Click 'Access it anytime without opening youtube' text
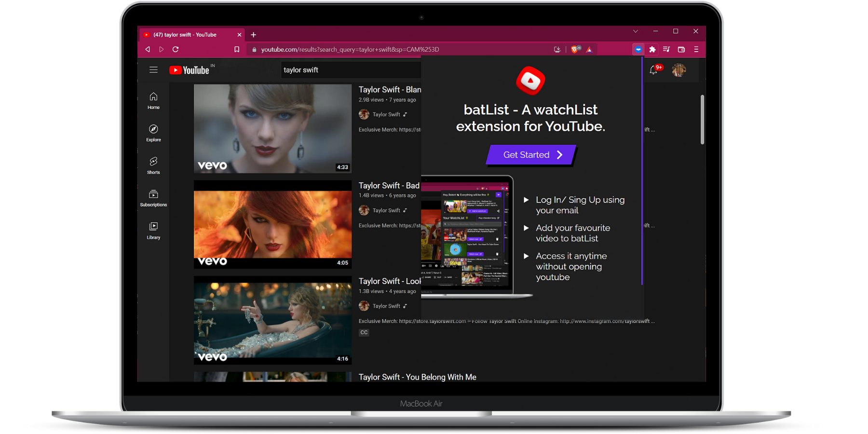Image resolution: width=868 pixels, height=434 pixels. point(571,267)
